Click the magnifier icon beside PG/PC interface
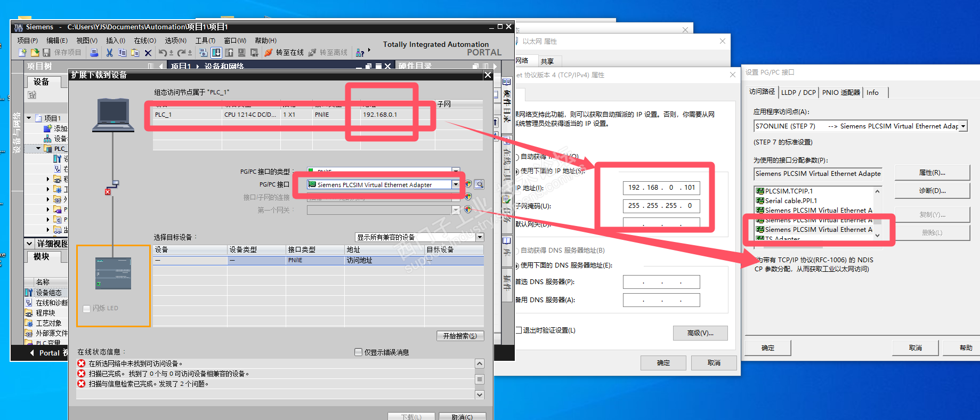 (480, 184)
